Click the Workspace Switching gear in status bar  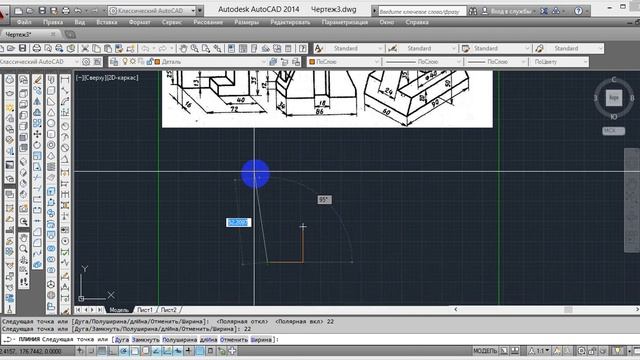pyautogui.click(x=581, y=351)
